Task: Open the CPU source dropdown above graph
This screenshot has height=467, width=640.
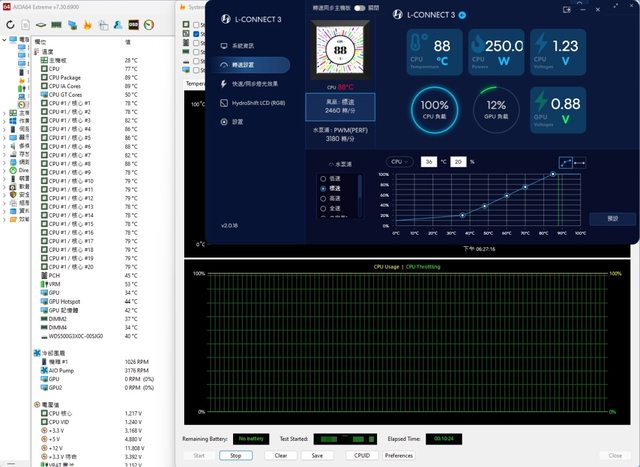Action: click(399, 161)
